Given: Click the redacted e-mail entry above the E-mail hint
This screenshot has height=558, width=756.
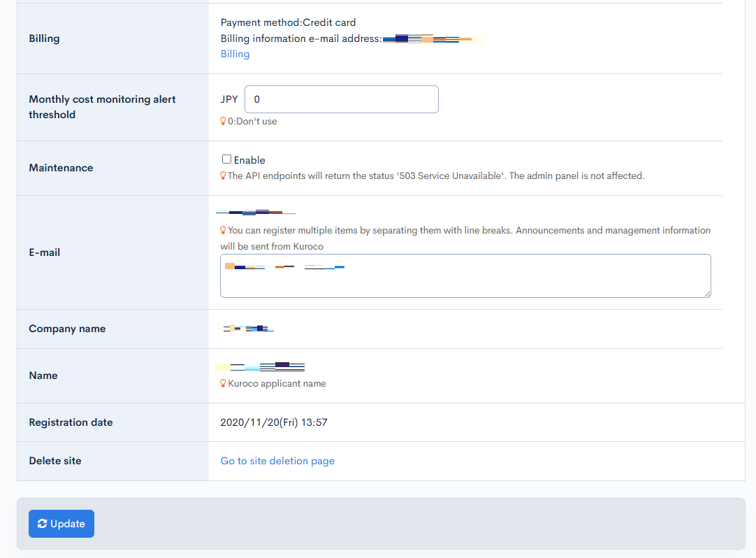Looking at the screenshot, I should pos(256,211).
